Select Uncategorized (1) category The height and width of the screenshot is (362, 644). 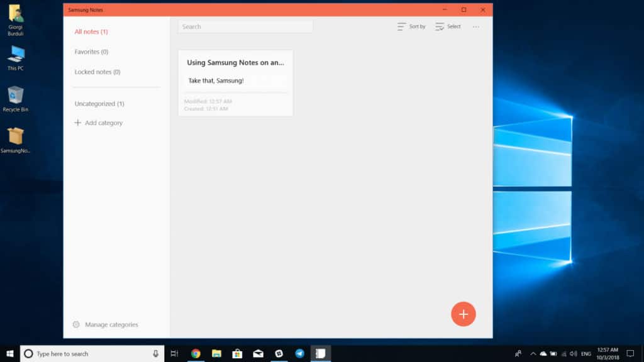point(99,104)
